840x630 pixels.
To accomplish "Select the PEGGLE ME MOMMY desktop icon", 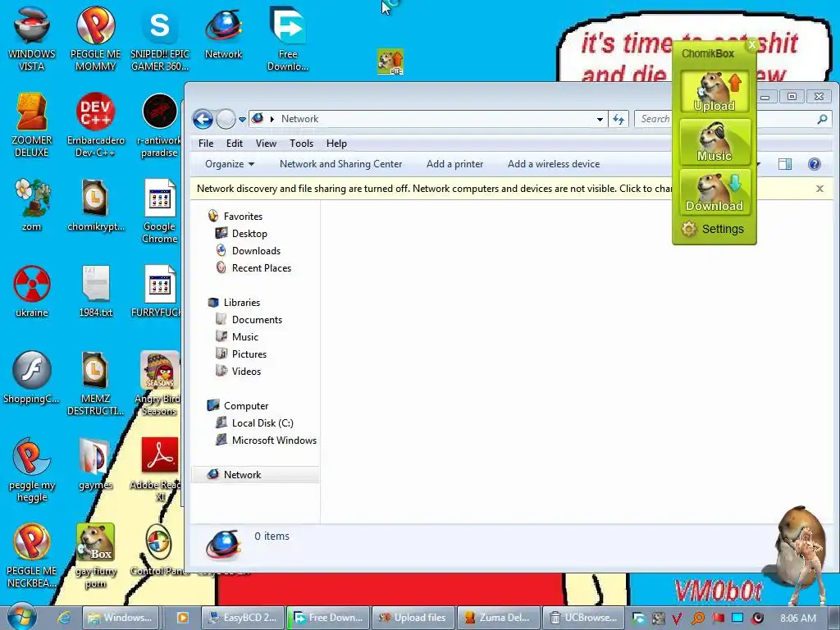I will tap(95, 38).
